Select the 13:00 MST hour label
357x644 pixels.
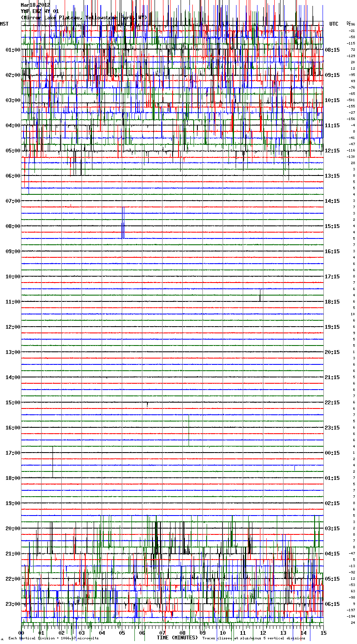tap(13, 352)
